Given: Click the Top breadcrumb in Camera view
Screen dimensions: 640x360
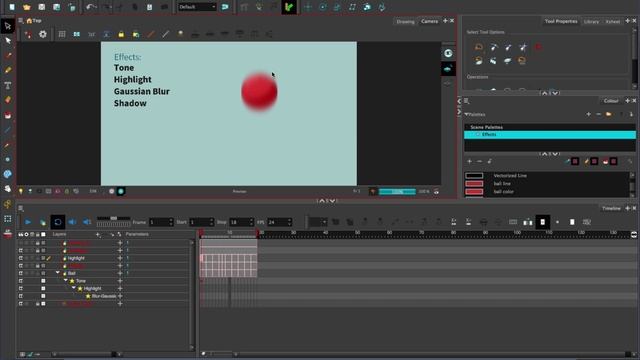Looking at the screenshot, I should click(x=34, y=20).
